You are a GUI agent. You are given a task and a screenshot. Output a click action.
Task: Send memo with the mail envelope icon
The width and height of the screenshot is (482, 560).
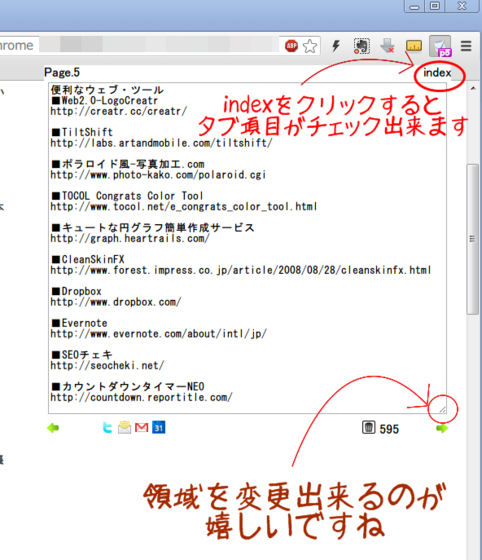coord(124,428)
